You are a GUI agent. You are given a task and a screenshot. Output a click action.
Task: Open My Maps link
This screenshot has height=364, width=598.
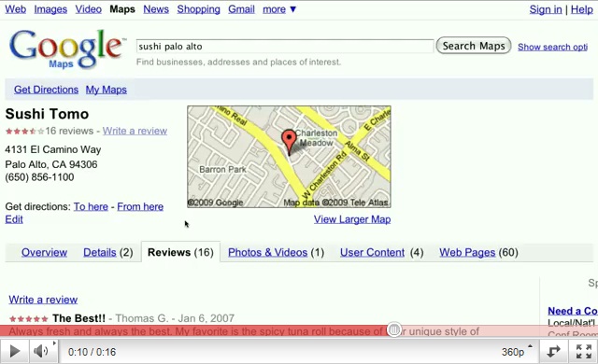(x=106, y=90)
